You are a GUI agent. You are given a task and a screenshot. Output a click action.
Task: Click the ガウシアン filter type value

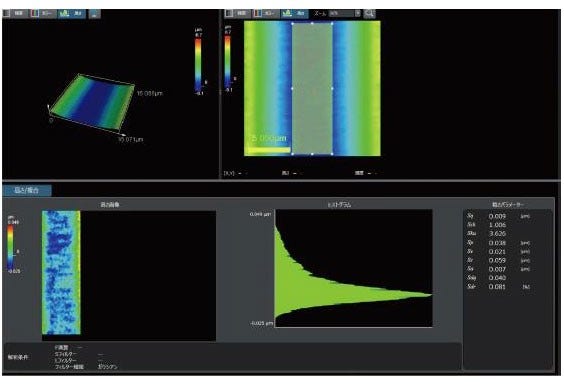click(x=107, y=367)
